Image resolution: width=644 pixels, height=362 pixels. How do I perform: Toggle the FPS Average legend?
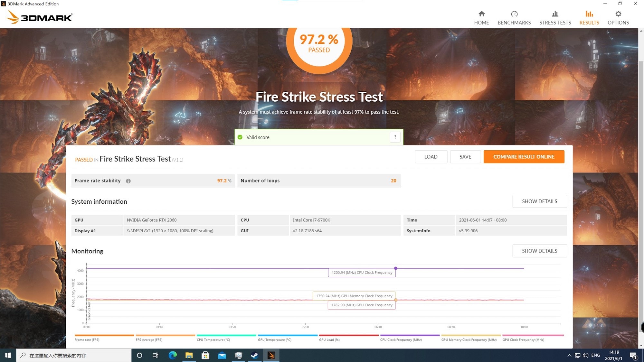point(165,338)
